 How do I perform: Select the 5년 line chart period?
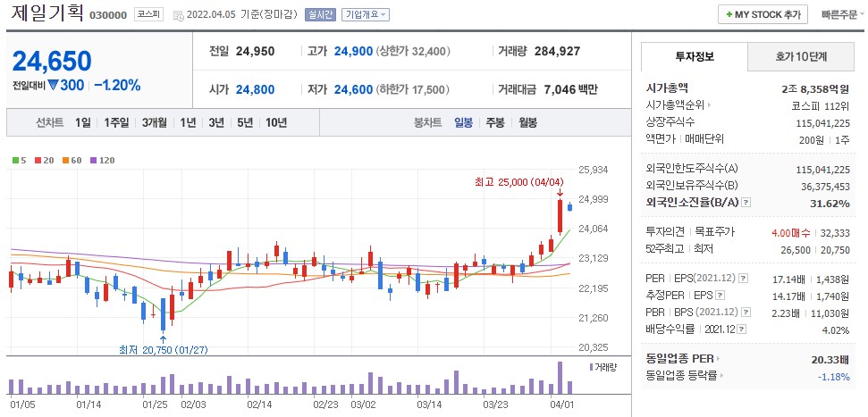click(245, 122)
